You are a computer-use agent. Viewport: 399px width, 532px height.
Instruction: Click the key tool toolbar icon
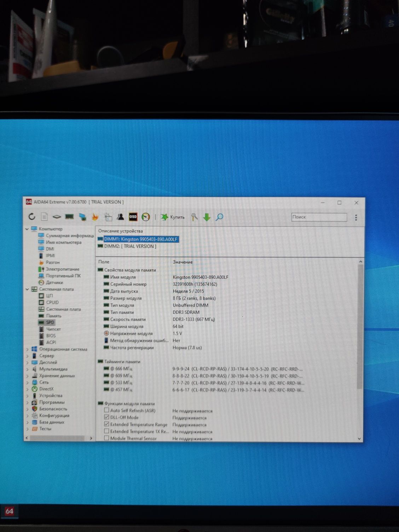coord(194,217)
